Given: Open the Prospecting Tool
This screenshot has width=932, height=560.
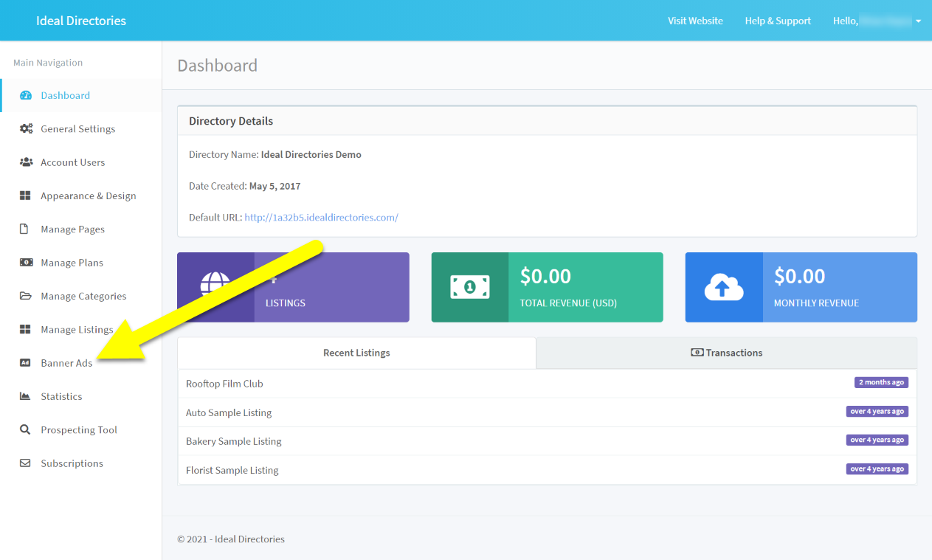Looking at the screenshot, I should pos(81,429).
